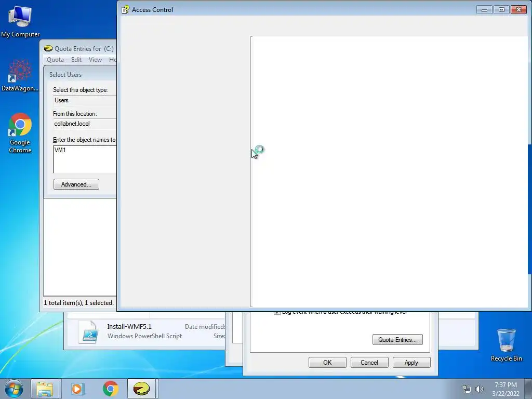Viewport: 532px width, 399px height.
Task: Click the Users object type field
Action: [85, 100]
